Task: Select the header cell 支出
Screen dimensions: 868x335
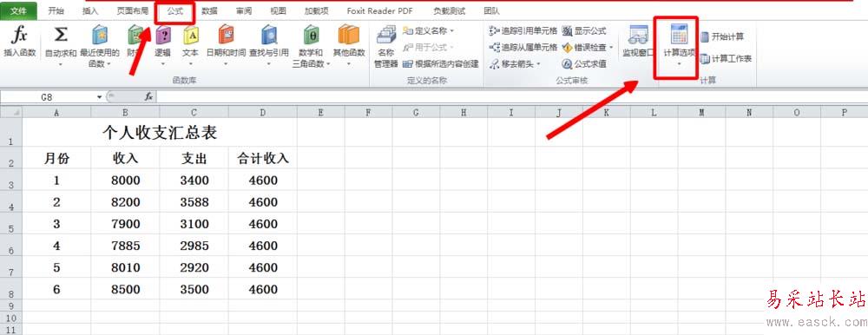Action: (x=194, y=158)
